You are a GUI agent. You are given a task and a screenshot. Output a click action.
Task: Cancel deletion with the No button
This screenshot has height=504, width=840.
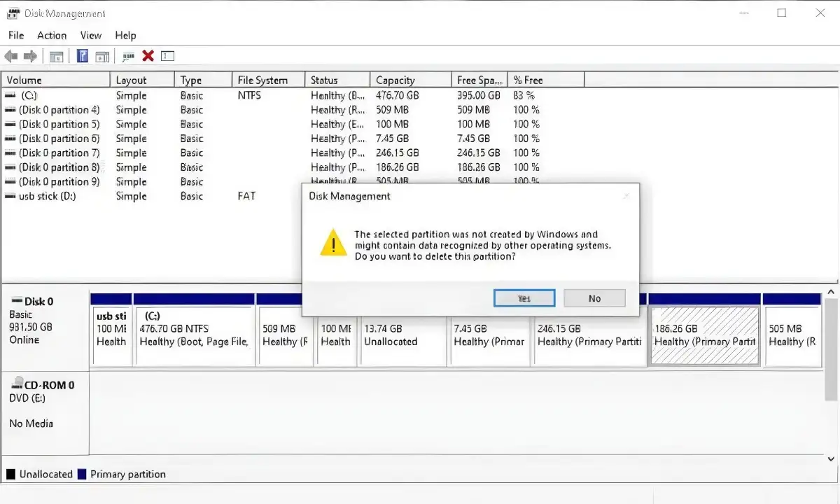tap(594, 298)
